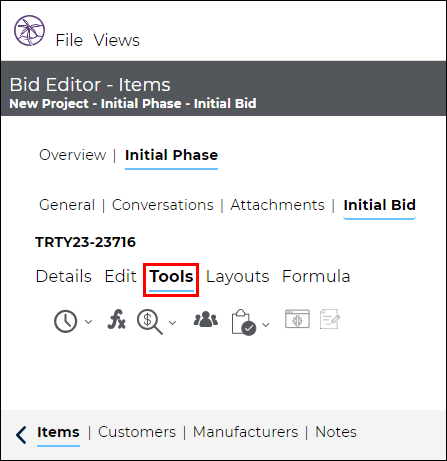This screenshot has width=447, height=461.
Task: Click the grayed document edit icon
Action: coord(330,319)
